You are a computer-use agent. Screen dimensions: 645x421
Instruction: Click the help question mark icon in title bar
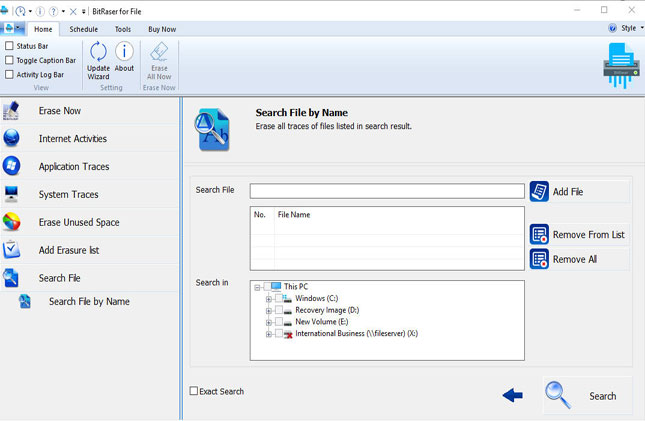click(53, 11)
